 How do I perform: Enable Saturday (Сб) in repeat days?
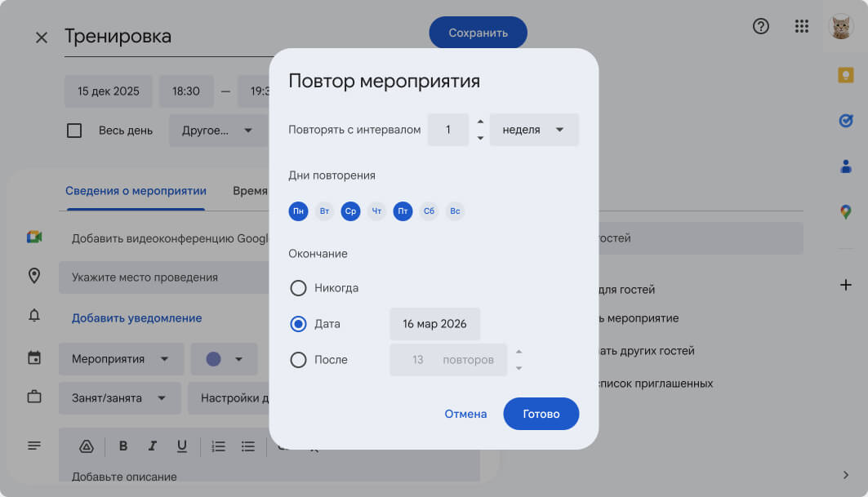[x=429, y=211]
